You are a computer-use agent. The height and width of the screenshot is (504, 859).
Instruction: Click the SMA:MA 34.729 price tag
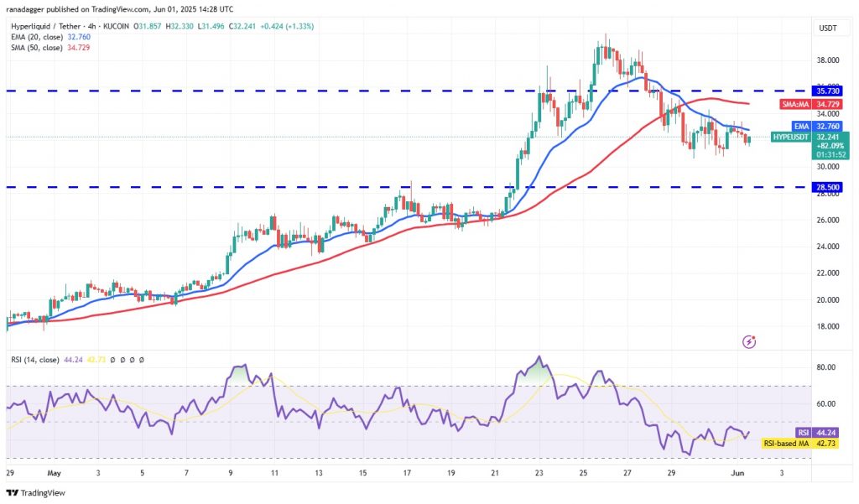coord(811,104)
